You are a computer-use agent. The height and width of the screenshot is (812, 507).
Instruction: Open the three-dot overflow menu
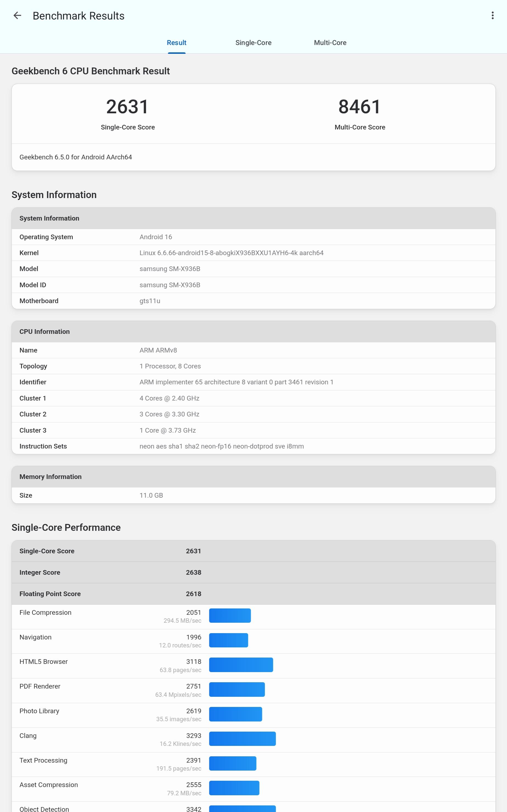pos(492,16)
